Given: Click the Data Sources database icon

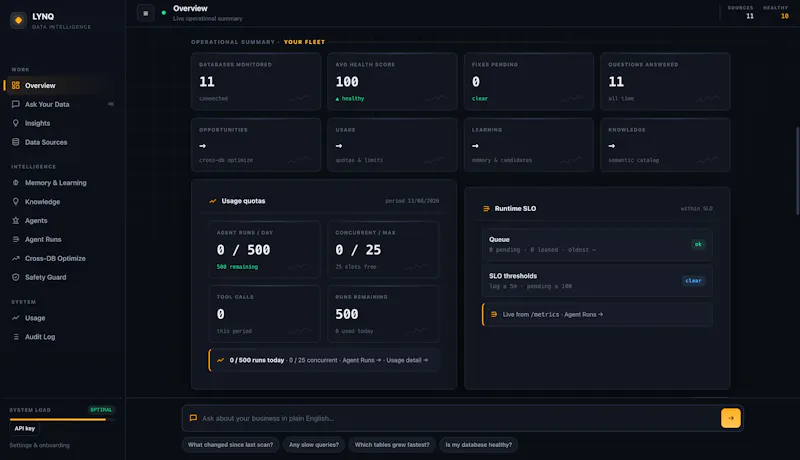Looking at the screenshot, I should point(16,142).
